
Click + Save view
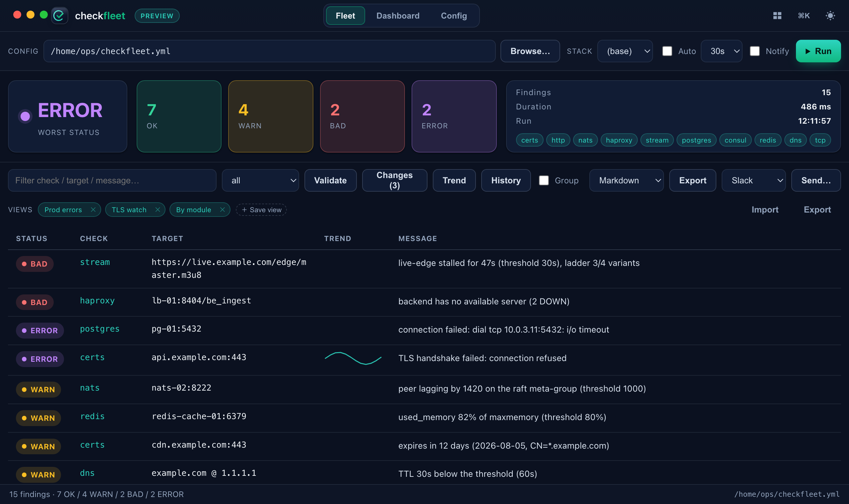tap(261, 210)
